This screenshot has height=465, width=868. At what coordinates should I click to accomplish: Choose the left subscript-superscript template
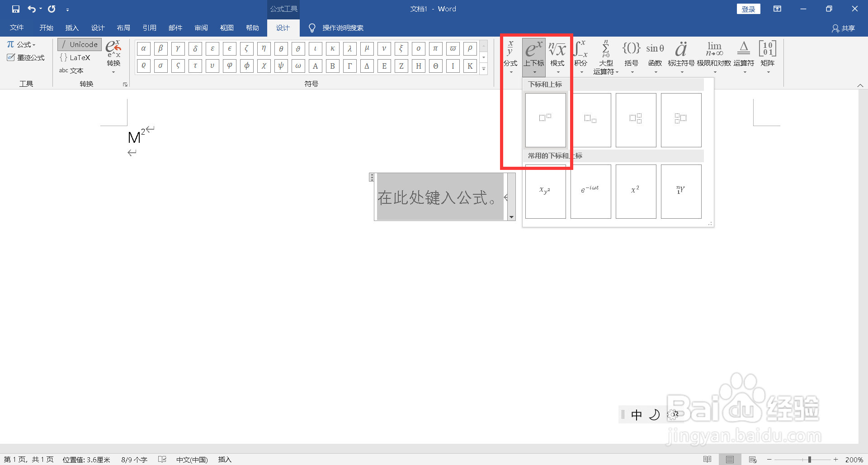681,120
